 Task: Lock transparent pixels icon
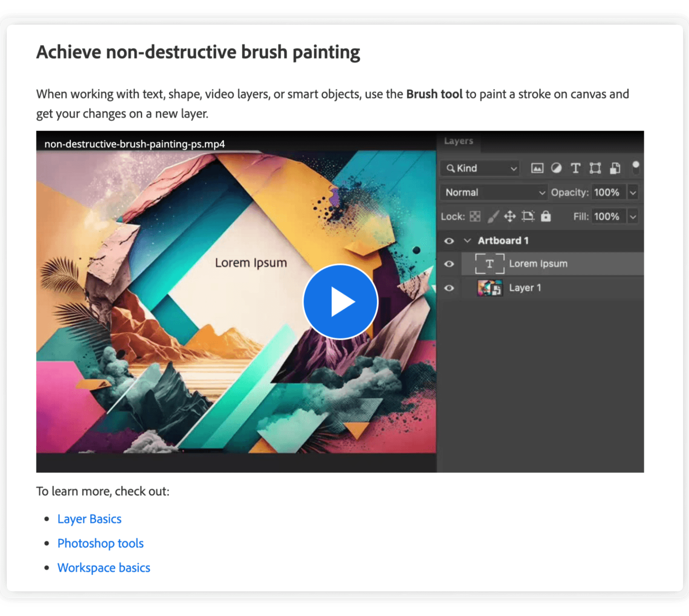tap(475, 217)
